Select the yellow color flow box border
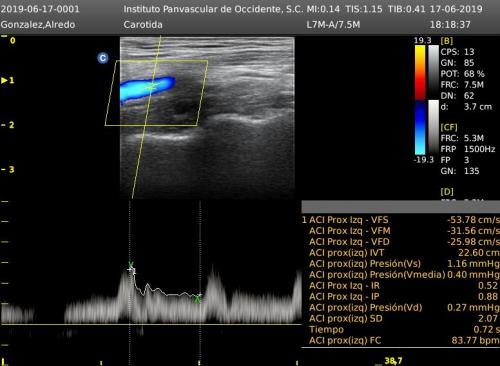Screen dimensions: 500x366 point(156,93)
